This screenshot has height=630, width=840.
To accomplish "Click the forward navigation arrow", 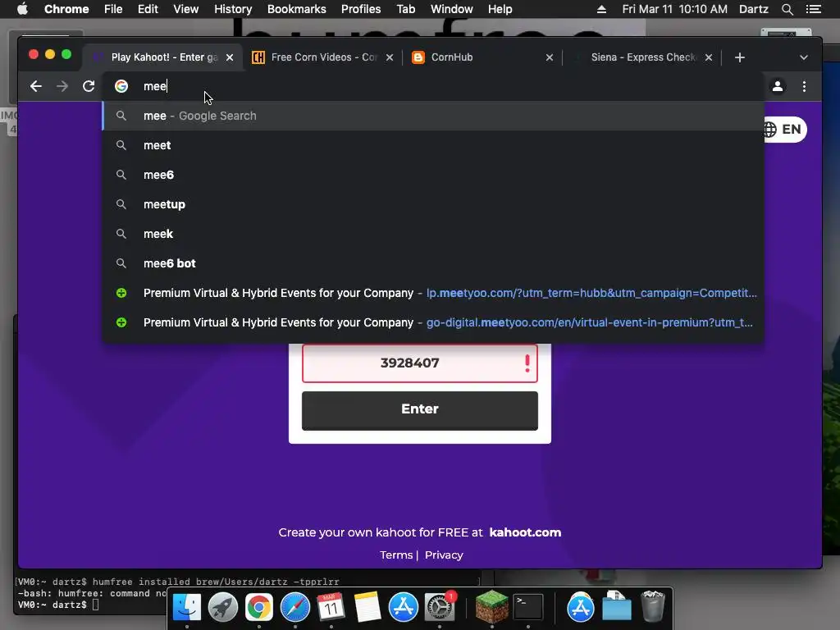I will (x=62, y=86).
